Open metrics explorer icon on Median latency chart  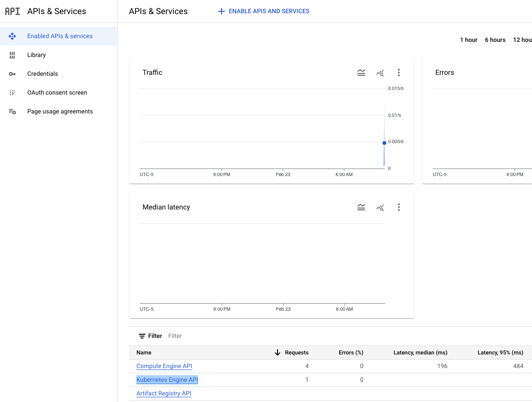(x=380, y=207)
